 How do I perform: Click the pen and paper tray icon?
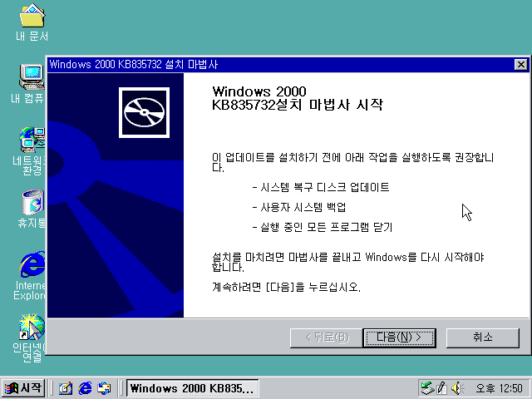tap(441, 388)
